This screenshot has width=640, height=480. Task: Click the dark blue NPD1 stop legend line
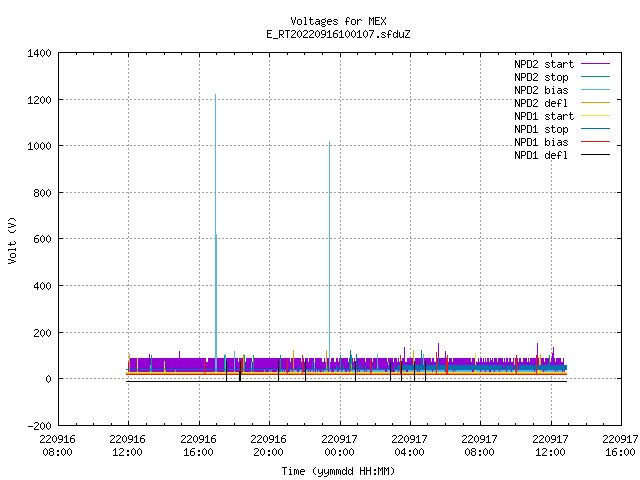click(595, 129)
